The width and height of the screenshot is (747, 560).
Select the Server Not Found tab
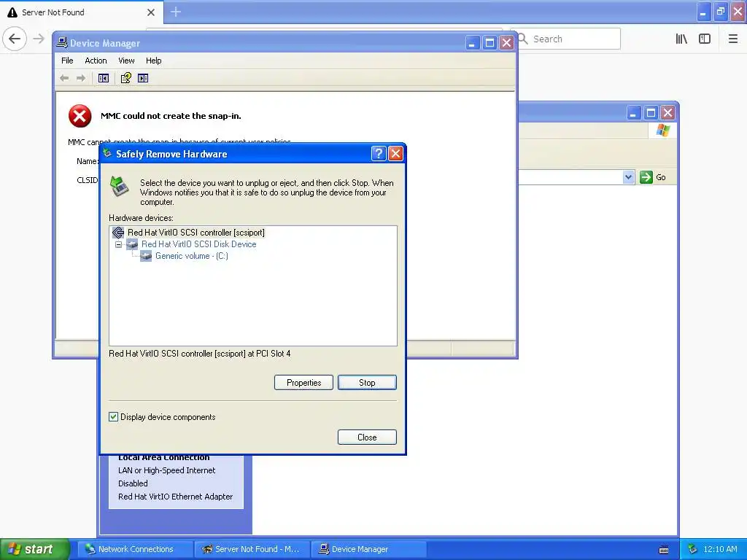pyautogui.click(x=81, y=12)
